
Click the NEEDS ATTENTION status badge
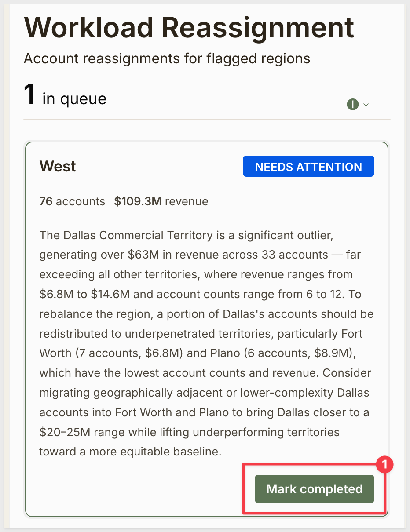pyautogui.click(x=308, y=167)
